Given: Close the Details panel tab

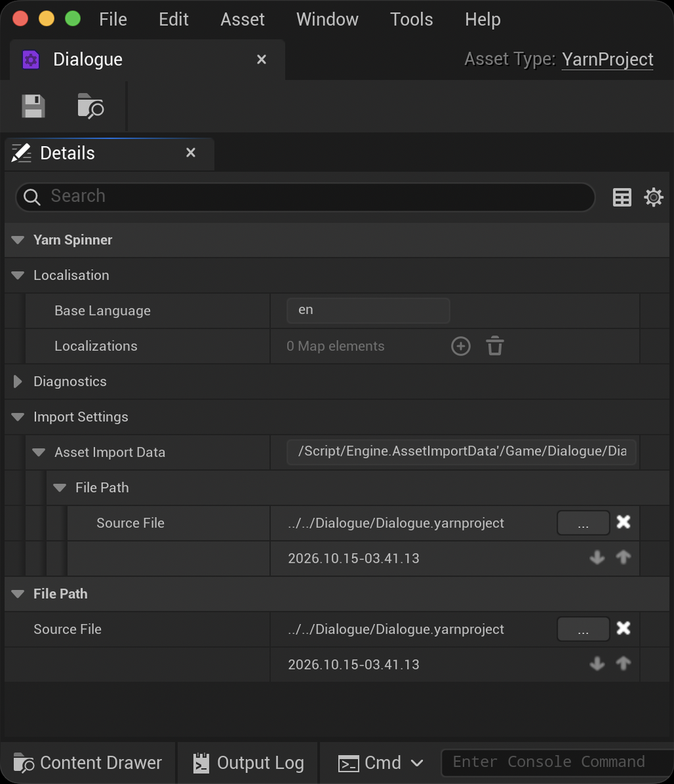Looking at the screenshot, I should [190, 153].
